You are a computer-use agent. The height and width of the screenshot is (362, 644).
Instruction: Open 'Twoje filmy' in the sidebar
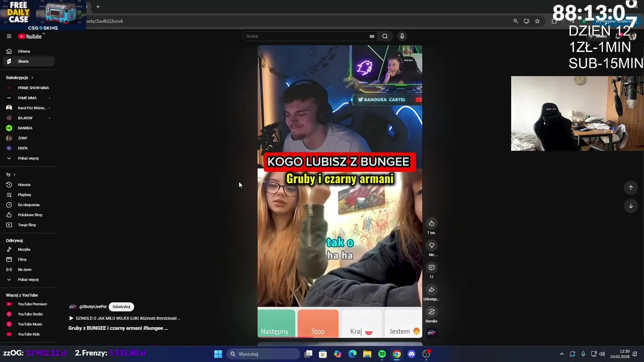click(x=28, y=225)
